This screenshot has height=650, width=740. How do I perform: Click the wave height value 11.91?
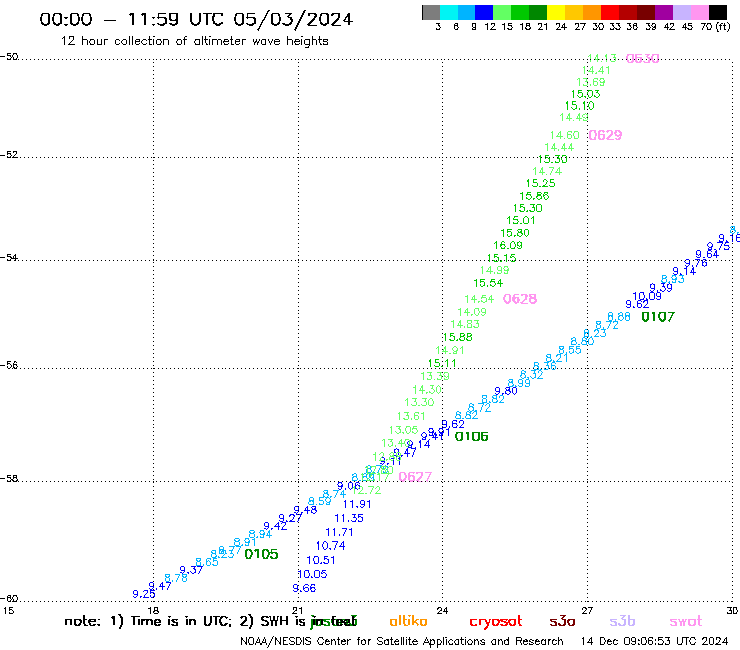357,504
